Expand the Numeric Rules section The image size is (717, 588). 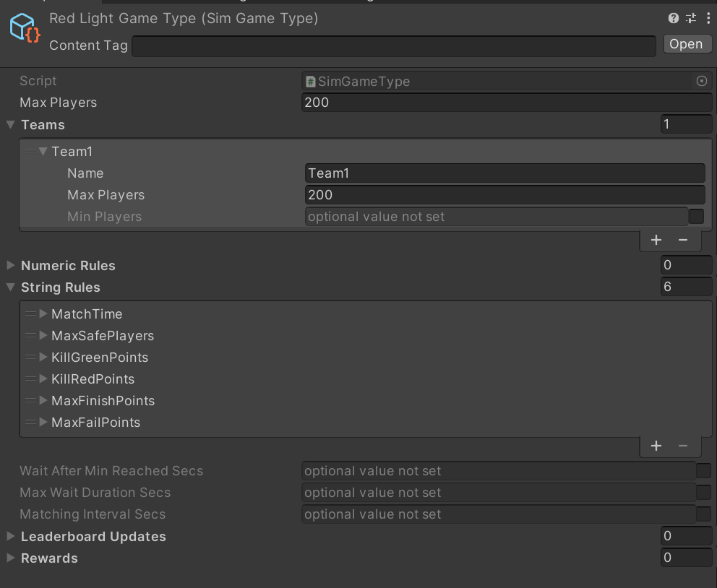coord(11,266)
